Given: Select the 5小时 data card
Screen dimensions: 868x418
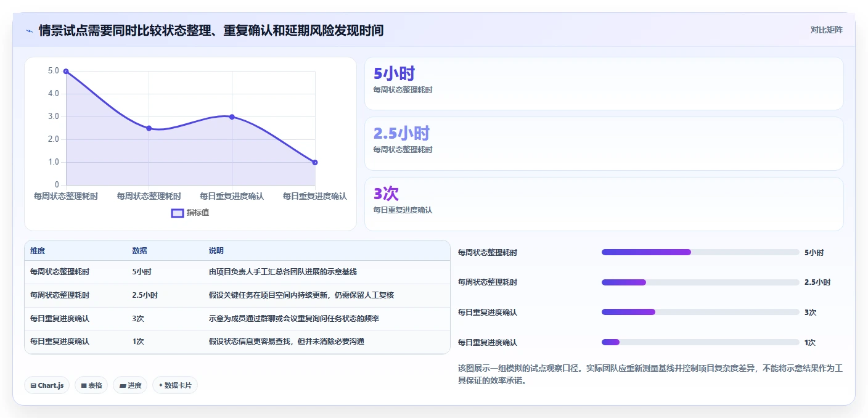Looking at the screenshot, I should pos(604,84).
